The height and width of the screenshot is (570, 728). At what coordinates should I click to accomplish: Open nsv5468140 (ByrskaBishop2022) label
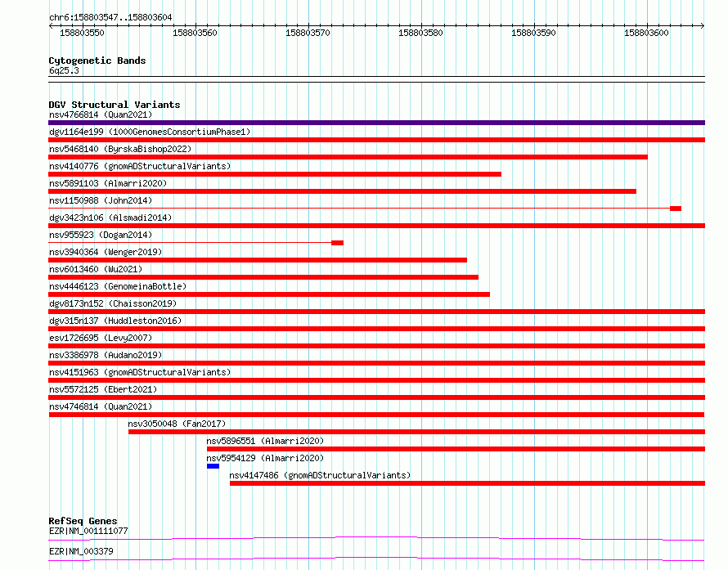click(x=120, y=149)
